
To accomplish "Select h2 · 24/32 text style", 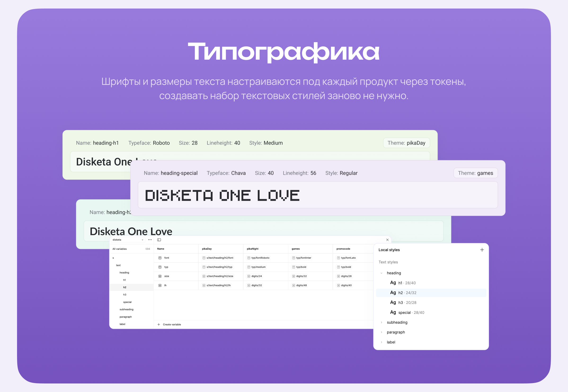I will (x=431, y=293).
